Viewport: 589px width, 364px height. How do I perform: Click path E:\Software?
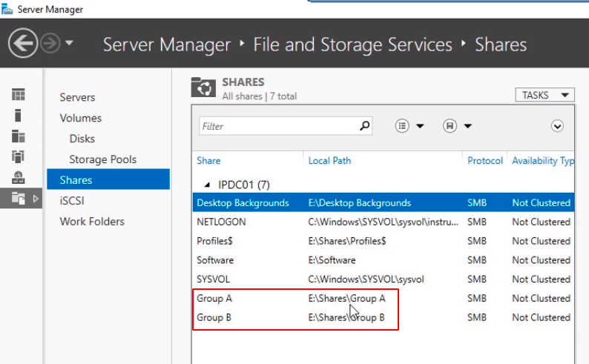coord(332,260)
